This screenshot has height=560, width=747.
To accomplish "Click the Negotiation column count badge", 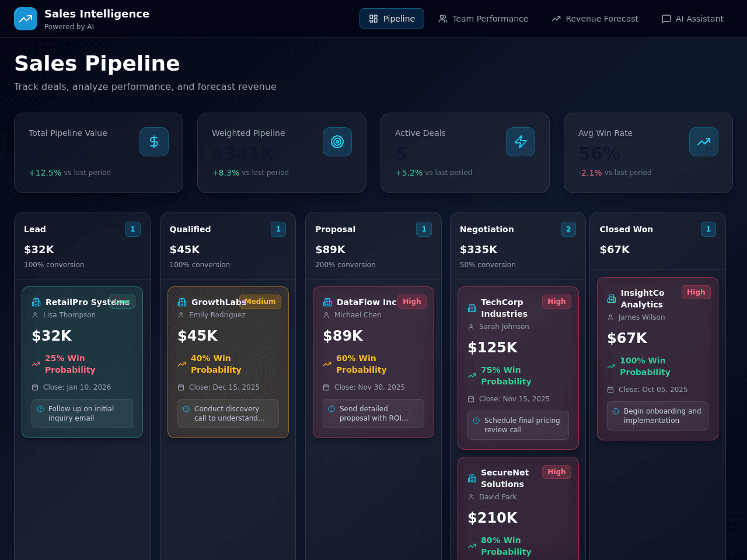I will [568, 229].
